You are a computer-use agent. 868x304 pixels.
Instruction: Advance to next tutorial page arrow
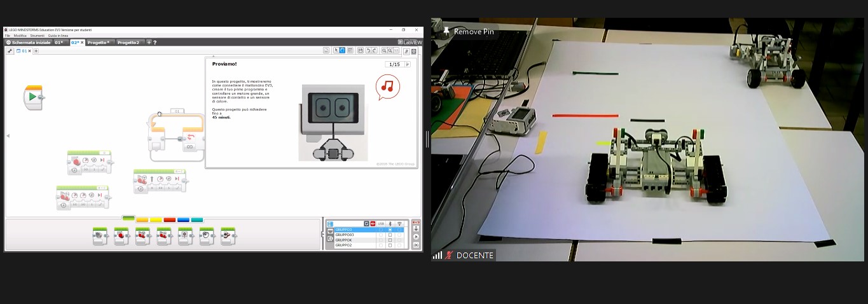tap(408, 64)
